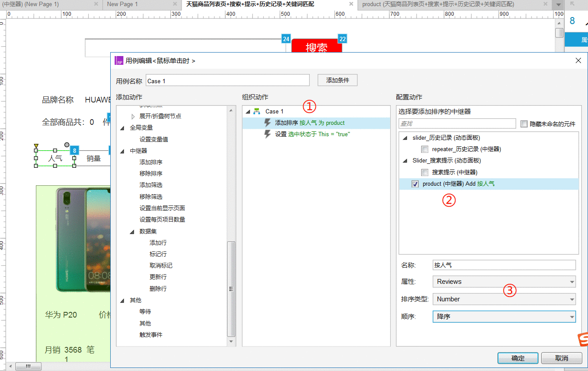
Task: Select 删除行 action
Action: [158, 289]
